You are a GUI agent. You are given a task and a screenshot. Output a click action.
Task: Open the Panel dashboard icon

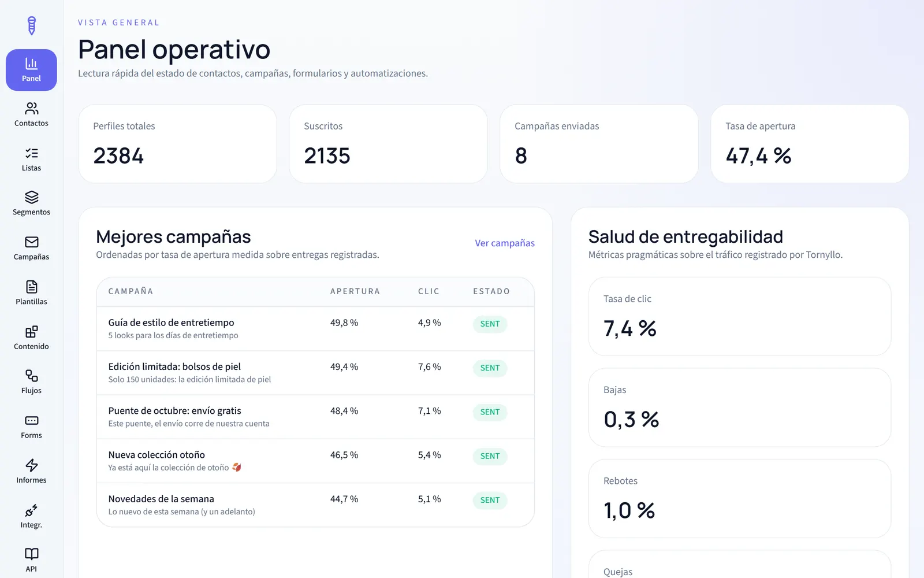tap(31, 70)
